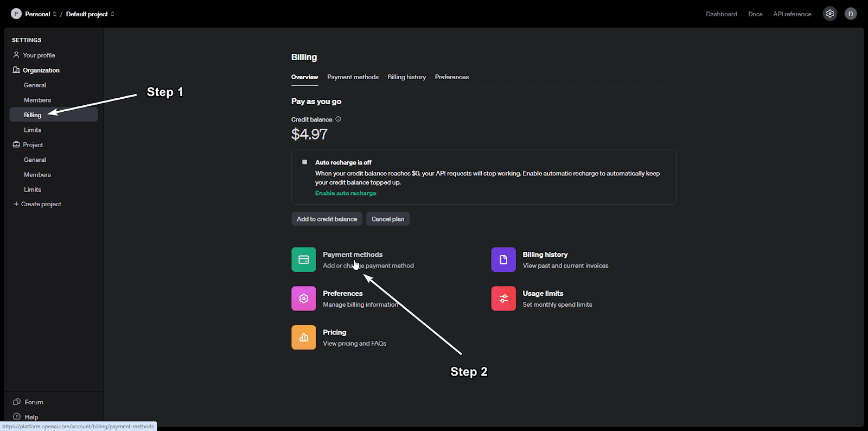This screenshot has height=431, width=868.
Task: Click the pink Preferences gear icon
Action: coord(303,299)
